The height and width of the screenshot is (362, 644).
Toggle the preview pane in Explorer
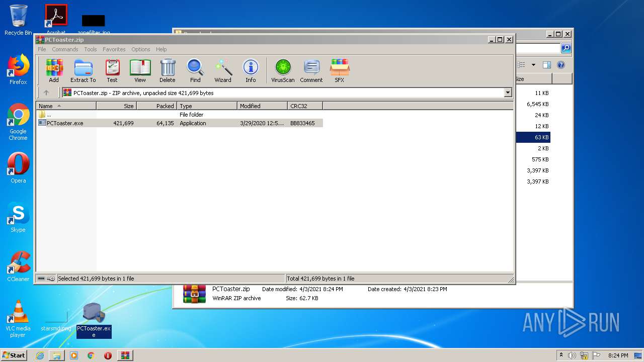[x=547, y=65]
